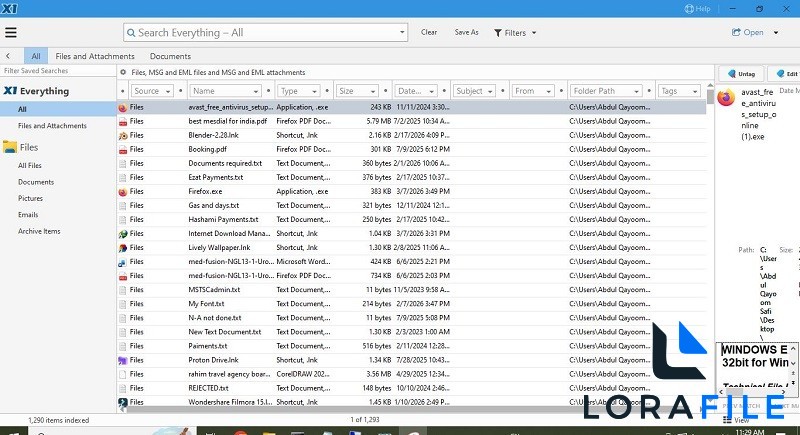Select Pictures in the sidebar
The width and height of the screenshot is (800, 435).
pyautogui.click(x=31, y=198)
